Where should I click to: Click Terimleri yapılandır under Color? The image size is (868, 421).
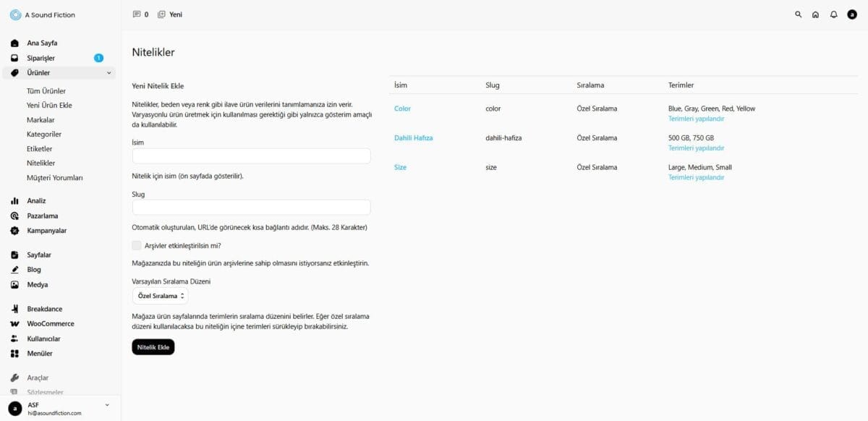[x=696, y=119]
